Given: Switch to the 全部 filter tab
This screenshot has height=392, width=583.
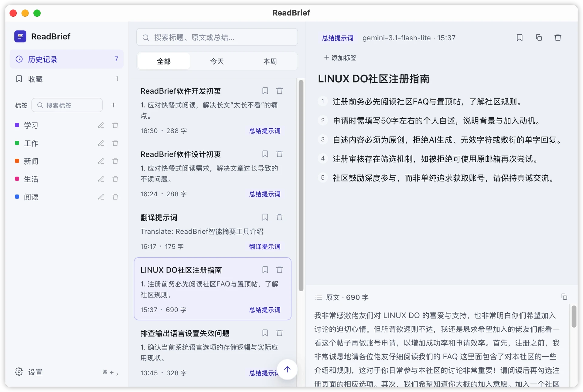Looking at the screenshot, I should click(164, 61).
